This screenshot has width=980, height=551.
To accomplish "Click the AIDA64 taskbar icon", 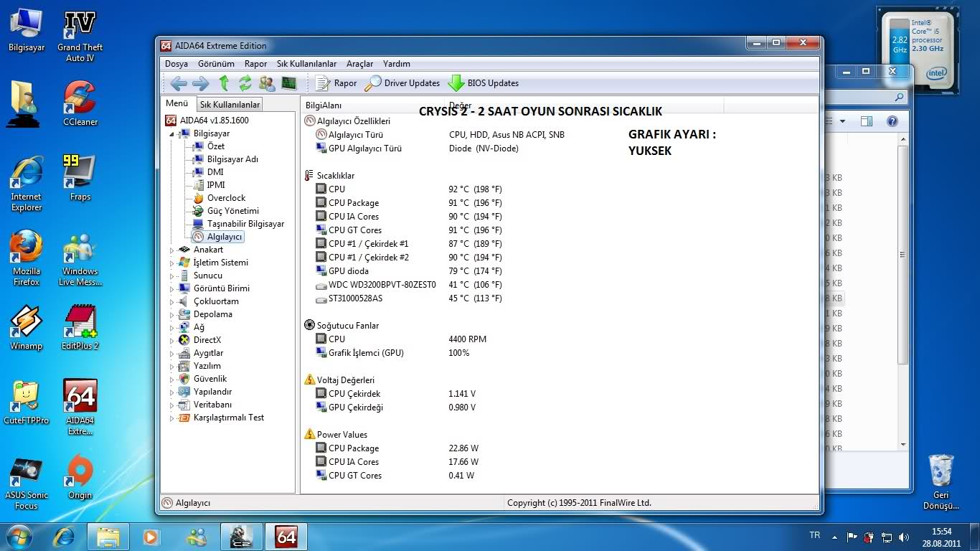I will [286, 537].
